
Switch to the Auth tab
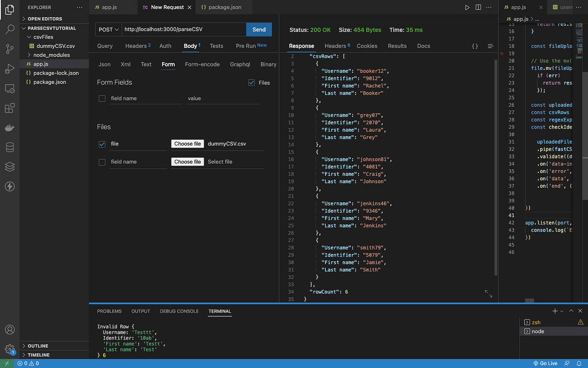[165, 46]
